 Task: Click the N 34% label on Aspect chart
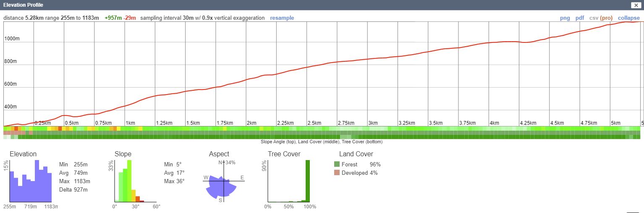pos(226,163)
